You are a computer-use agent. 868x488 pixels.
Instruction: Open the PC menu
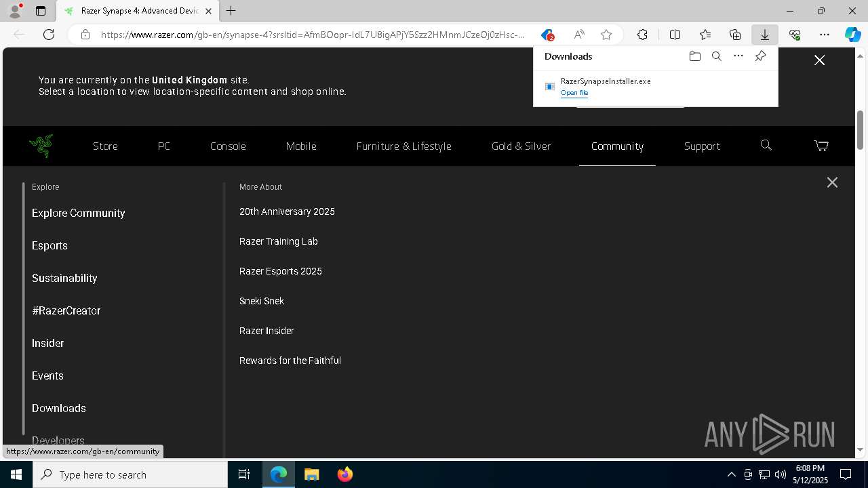pyautogui.click(x=164, y=146)
